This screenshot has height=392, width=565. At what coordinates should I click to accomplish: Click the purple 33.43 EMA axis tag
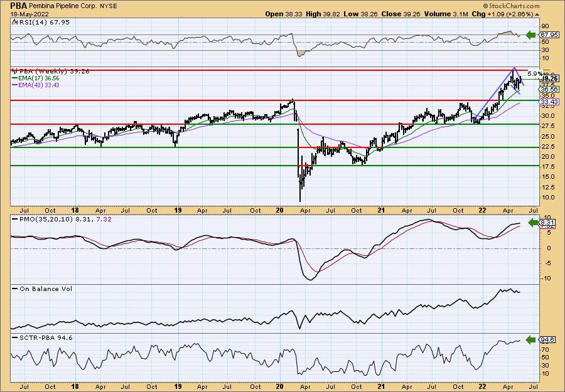click(549, 102)
